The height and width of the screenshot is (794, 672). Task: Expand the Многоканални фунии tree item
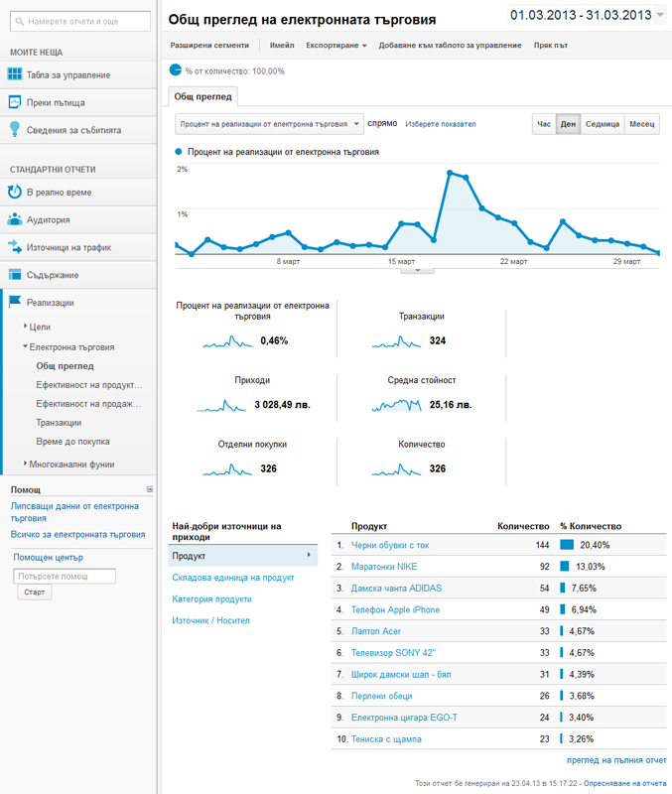26,463
